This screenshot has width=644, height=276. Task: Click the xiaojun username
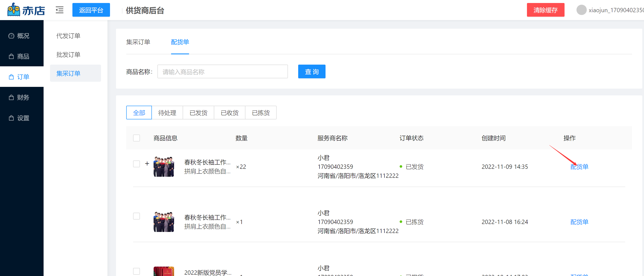tap(616, 10)
